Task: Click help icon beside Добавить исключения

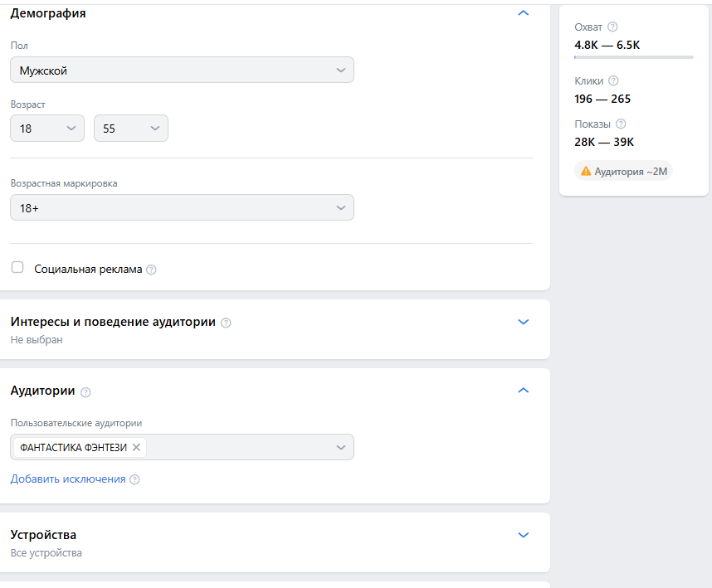Action: [x=134, y=479]
